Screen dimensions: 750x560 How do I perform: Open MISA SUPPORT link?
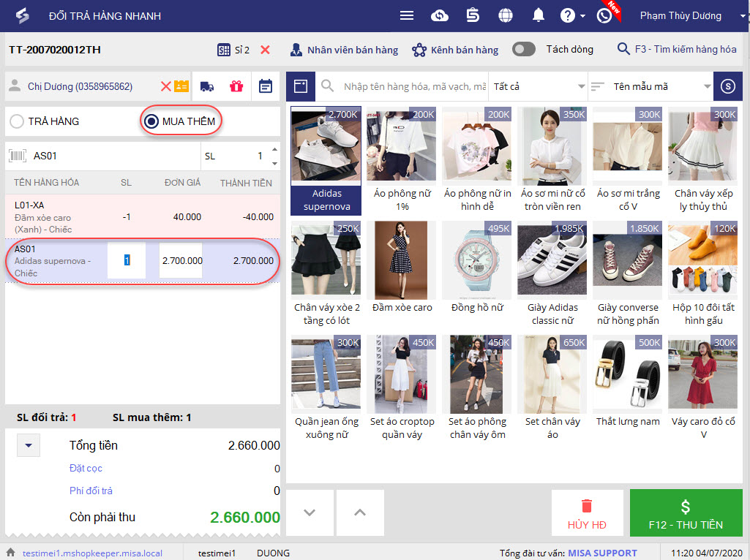coord(602,553)
